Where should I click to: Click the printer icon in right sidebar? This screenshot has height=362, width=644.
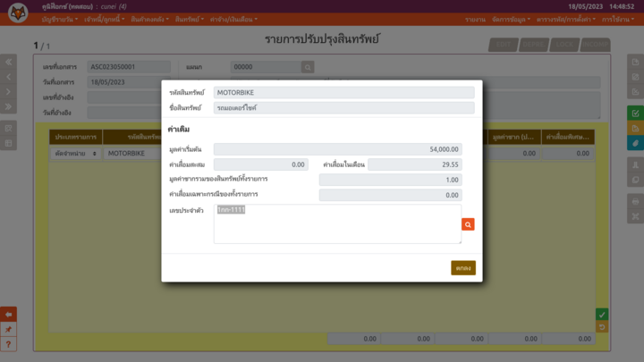pos(635,201)
